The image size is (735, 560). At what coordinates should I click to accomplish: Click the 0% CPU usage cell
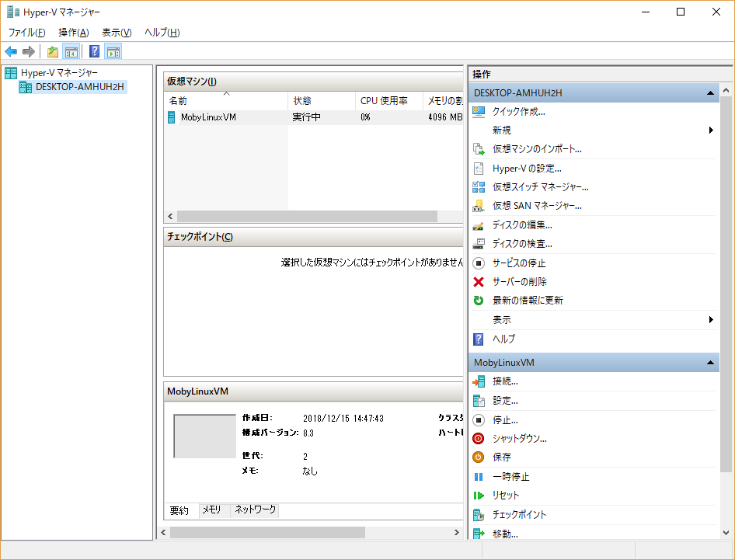pyautogui.click(x=366, y=117)
